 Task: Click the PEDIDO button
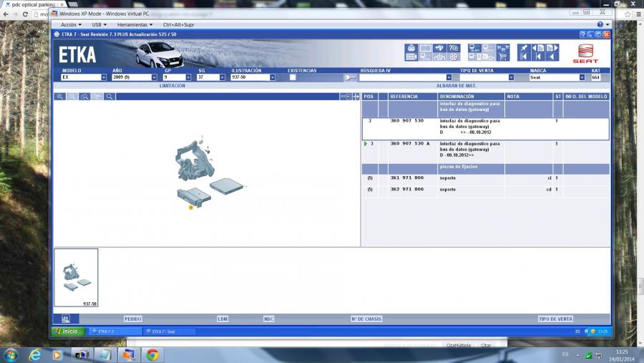pyautogui.click(x=132, y=319)
